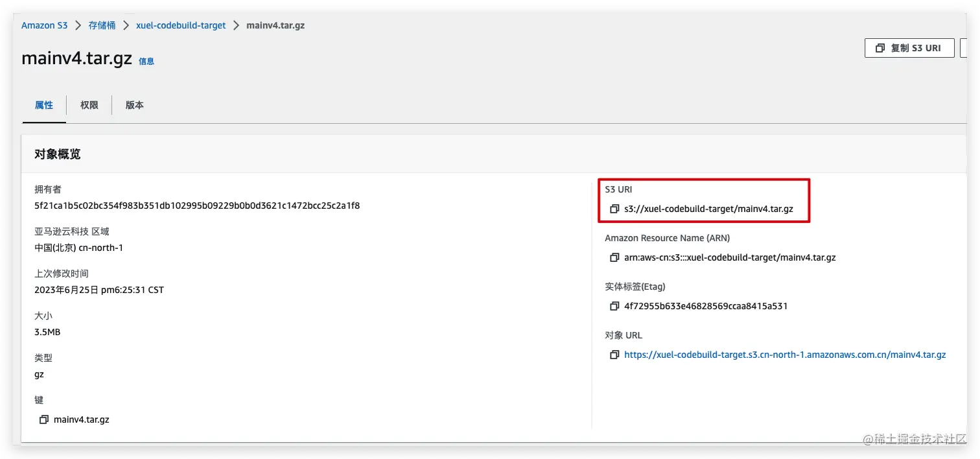The image size is (980, 459).
Task: Click the 实体标签(Etag) label
Action: pos(635,287)
